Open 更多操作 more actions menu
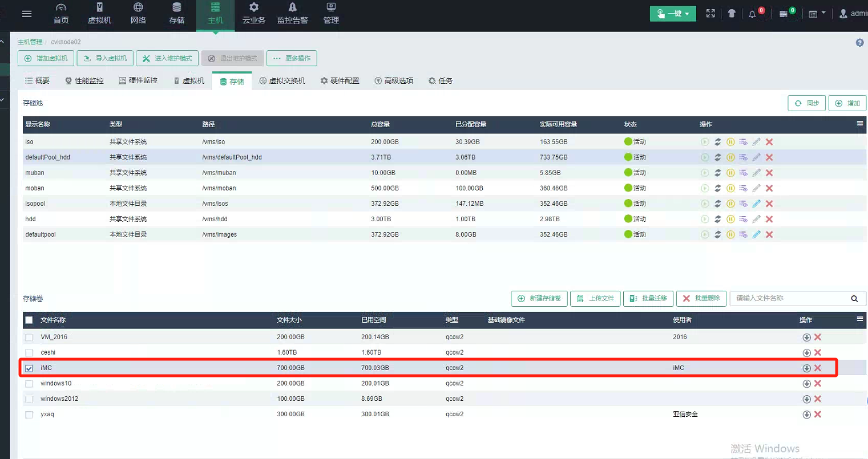Viewport: 868px width, 459px height. [292, 58]
